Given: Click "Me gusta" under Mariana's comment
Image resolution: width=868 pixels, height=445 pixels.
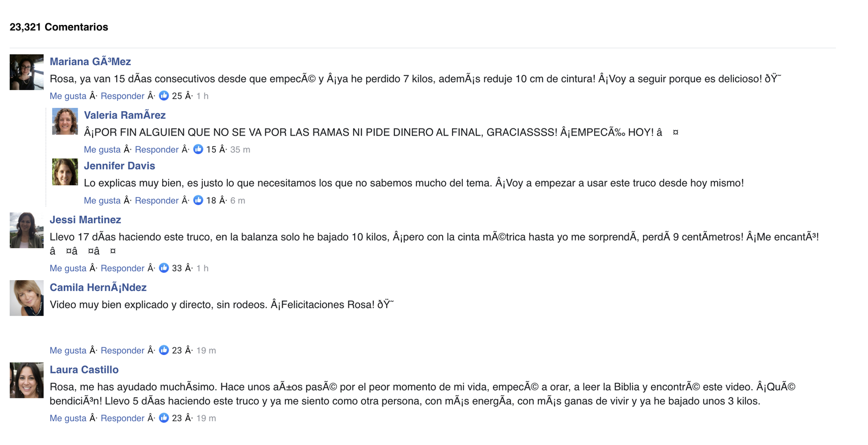Looking at the screenshot, I should coord(68,96).
